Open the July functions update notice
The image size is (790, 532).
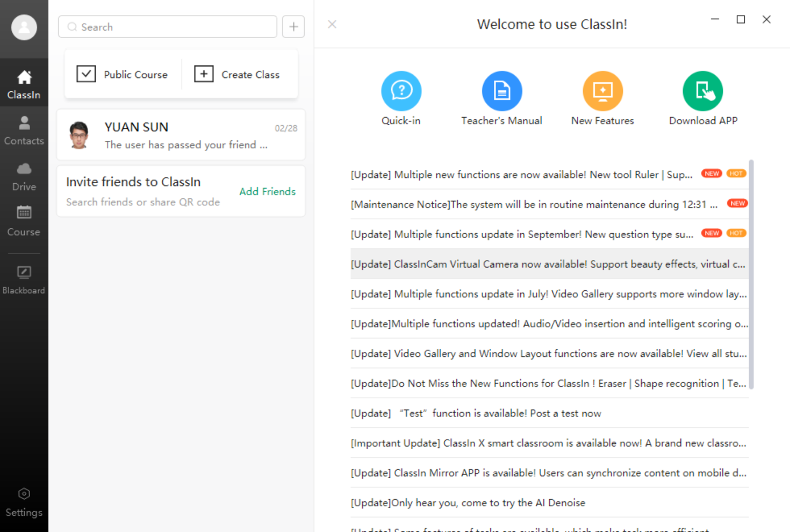(549, 294)
